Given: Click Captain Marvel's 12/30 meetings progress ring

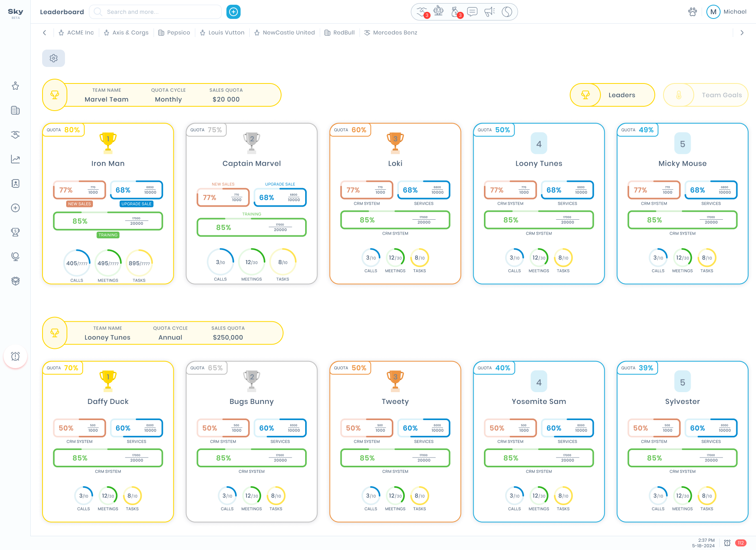Looking at the screenshot, I should coord(252,262).
